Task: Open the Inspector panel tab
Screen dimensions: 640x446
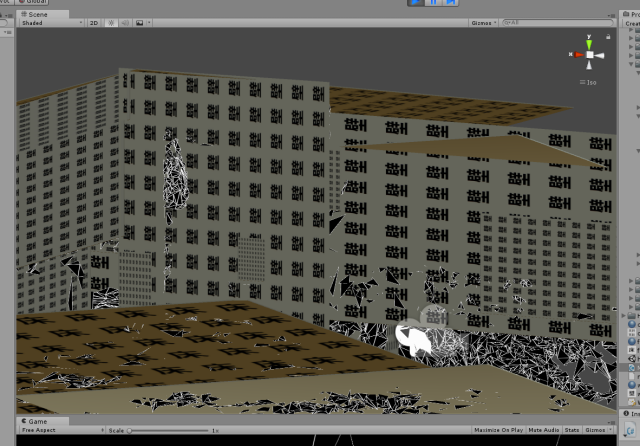Action: coord(631,413)
